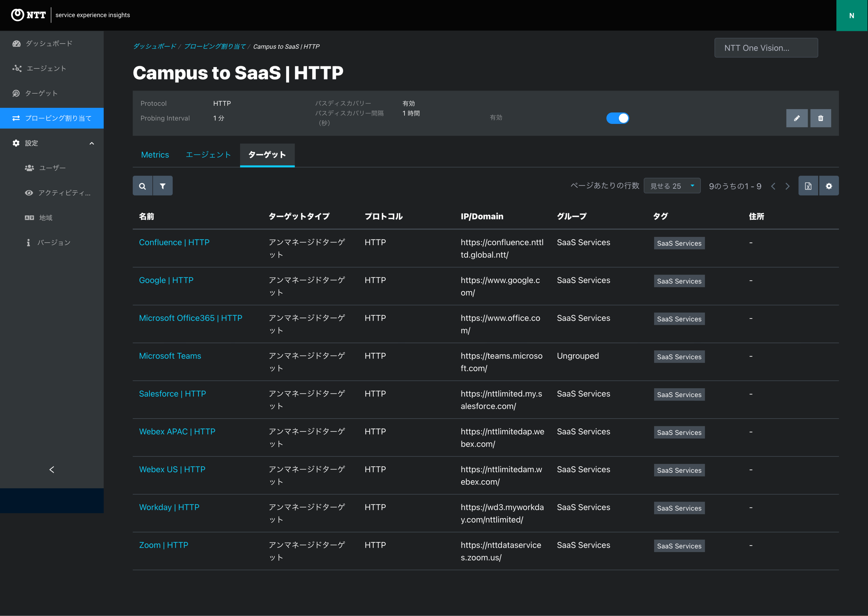The image size is (868, 616).
Task: Click the プロービング割り当て breadcrumb link
Action: point(215,46)
